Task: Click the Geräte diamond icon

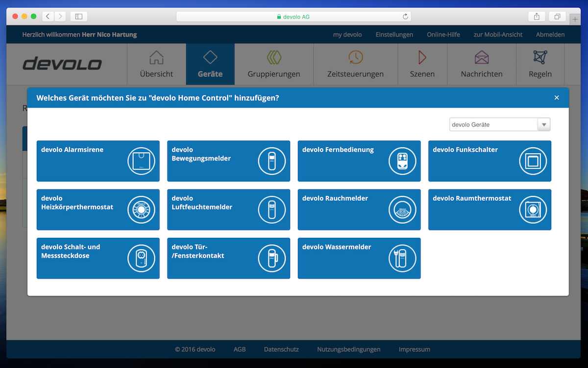Action: point(210,57)
